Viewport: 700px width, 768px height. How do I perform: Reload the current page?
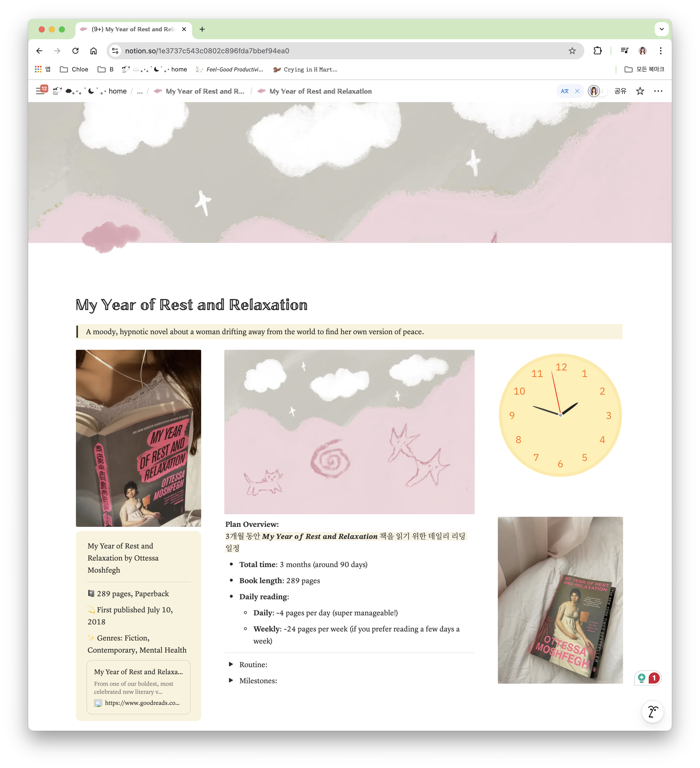75,51
